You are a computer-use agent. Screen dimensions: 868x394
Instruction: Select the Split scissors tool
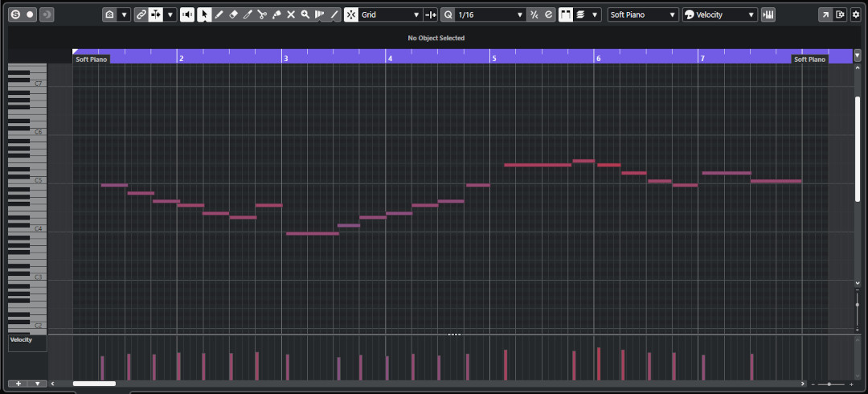[262, 15]
